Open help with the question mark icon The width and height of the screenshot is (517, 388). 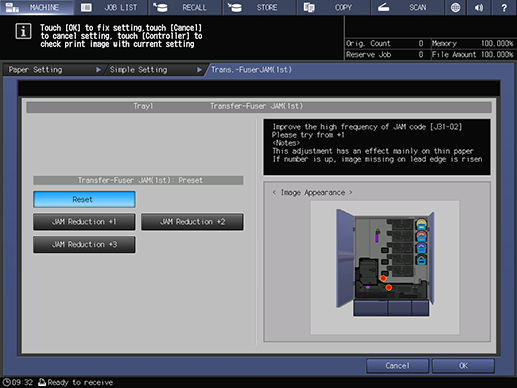pyautogui.click(x=504, y=7)
